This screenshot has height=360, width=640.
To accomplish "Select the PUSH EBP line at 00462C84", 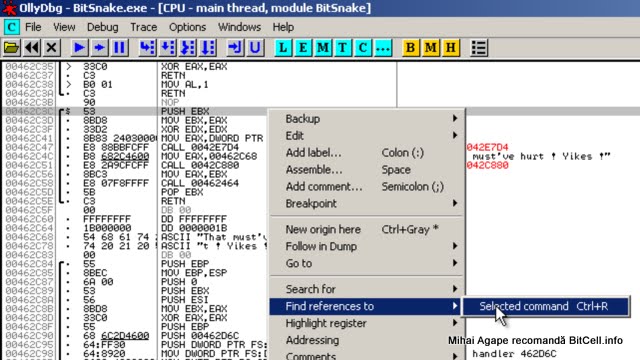I will pos(185,264).
